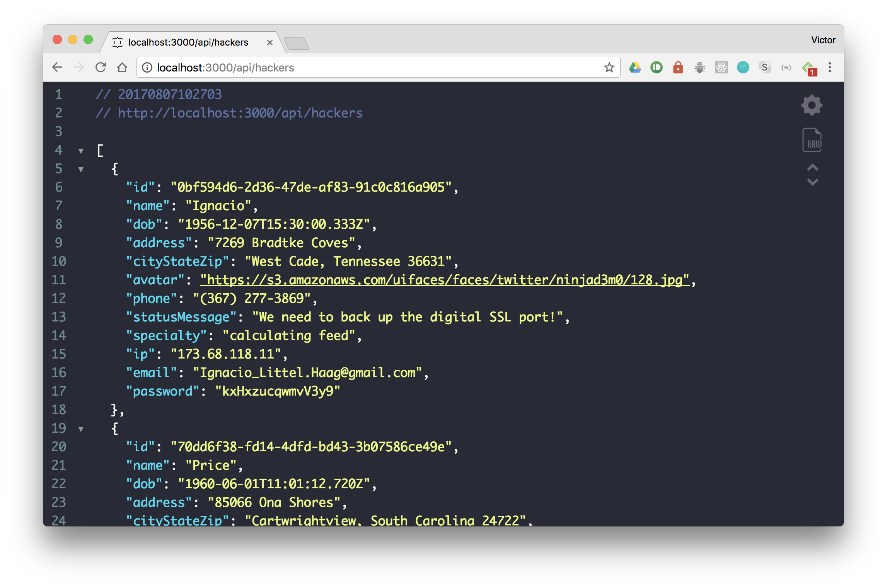
Task: Bookmark this page with star
Action: tap(609, 68)
